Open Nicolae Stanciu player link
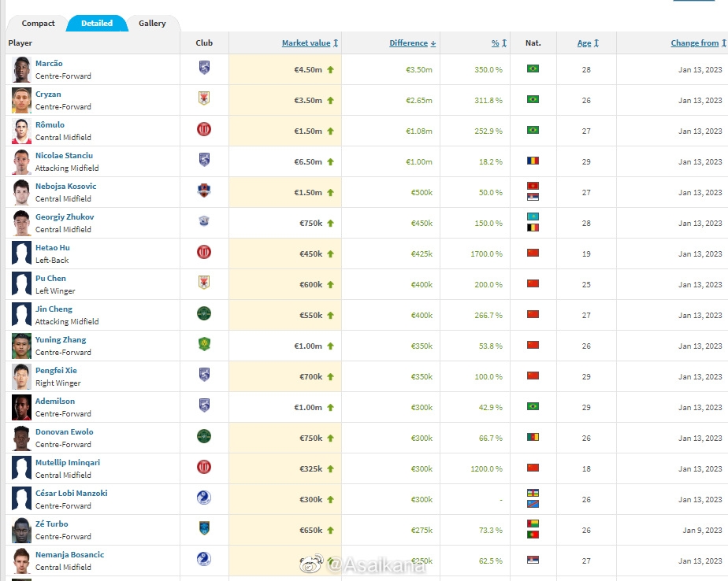The height and width of the screenshot is (581, 728). tap(64, 155)
